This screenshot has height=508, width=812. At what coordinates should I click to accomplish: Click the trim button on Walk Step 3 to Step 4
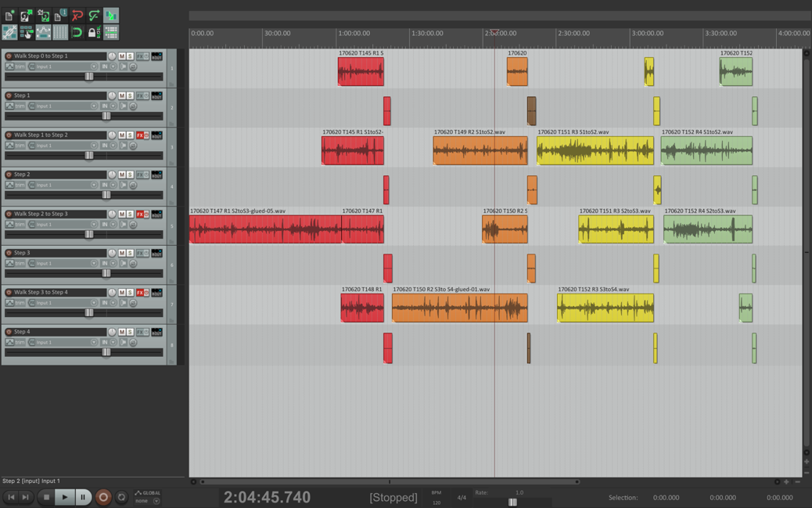click(x=19, y=303)
